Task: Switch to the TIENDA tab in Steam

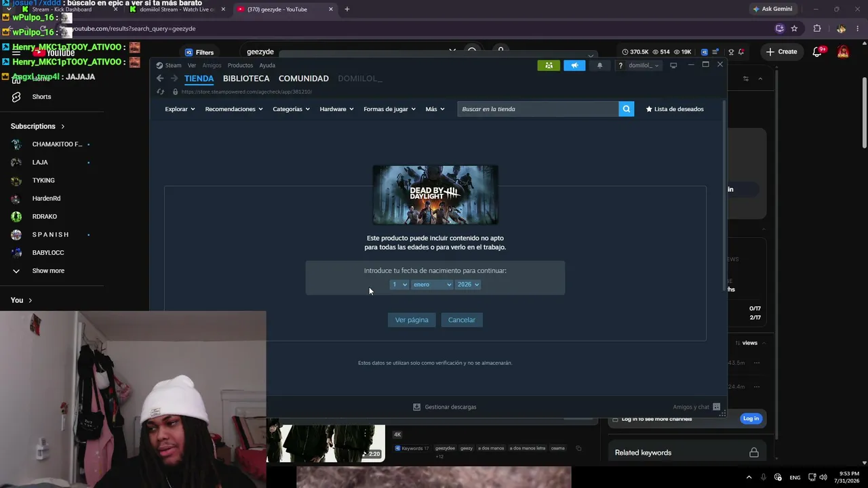Action: pos(199,79)
